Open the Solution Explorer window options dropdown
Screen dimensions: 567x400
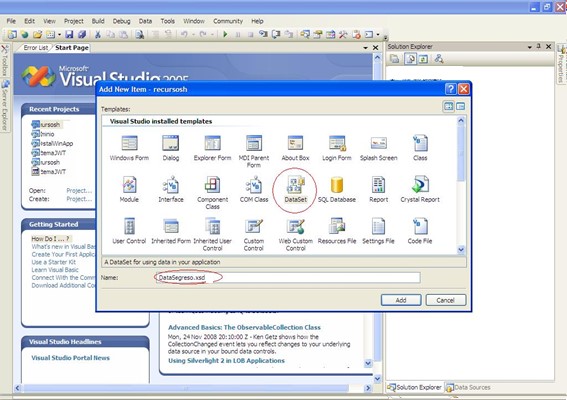[530, 47]
